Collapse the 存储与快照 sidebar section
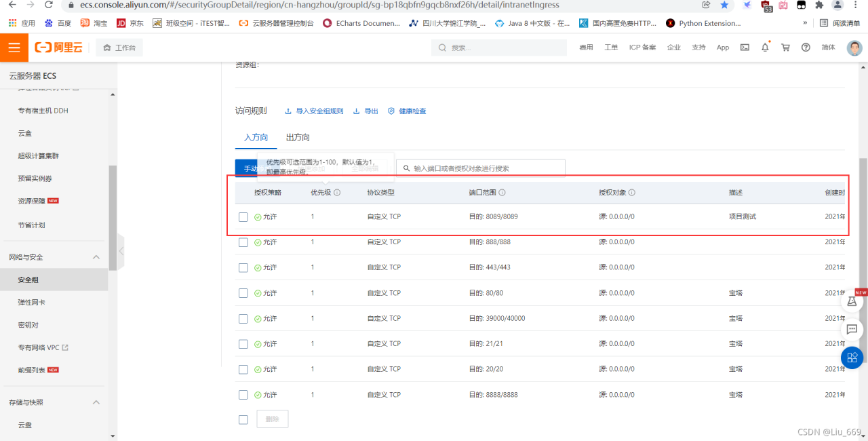868x441 pixels. pos(96,402)
